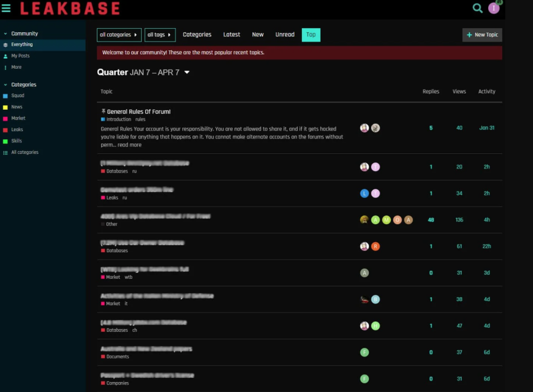Click 22h activity time
The width and height of the screenshot is (533, 392).
(487, 246)
